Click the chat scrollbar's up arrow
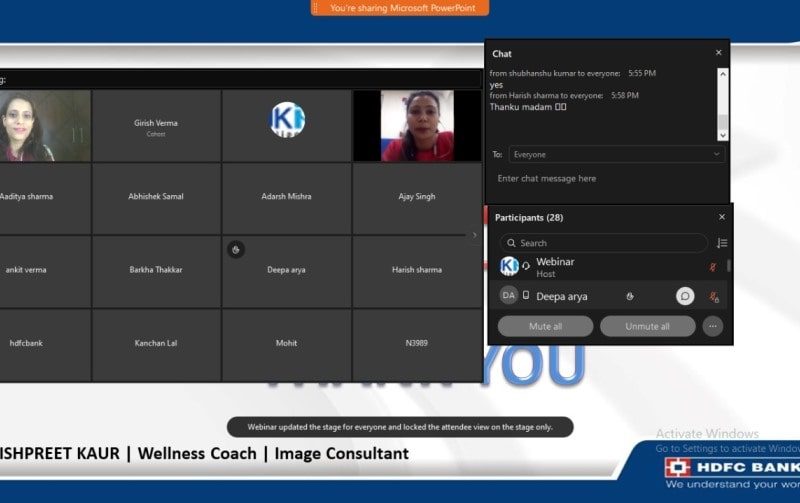The image size is (800, 503). point(723,73)
